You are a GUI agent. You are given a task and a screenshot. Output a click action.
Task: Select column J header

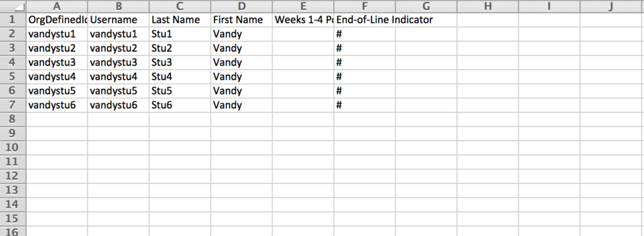pyautogui.click(x=611, y=6)
